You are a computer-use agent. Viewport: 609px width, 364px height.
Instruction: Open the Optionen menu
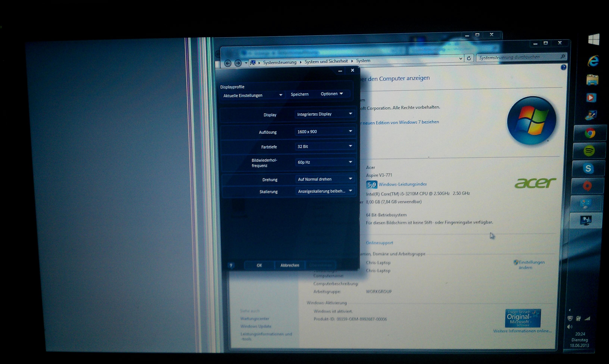pos(331,94)
